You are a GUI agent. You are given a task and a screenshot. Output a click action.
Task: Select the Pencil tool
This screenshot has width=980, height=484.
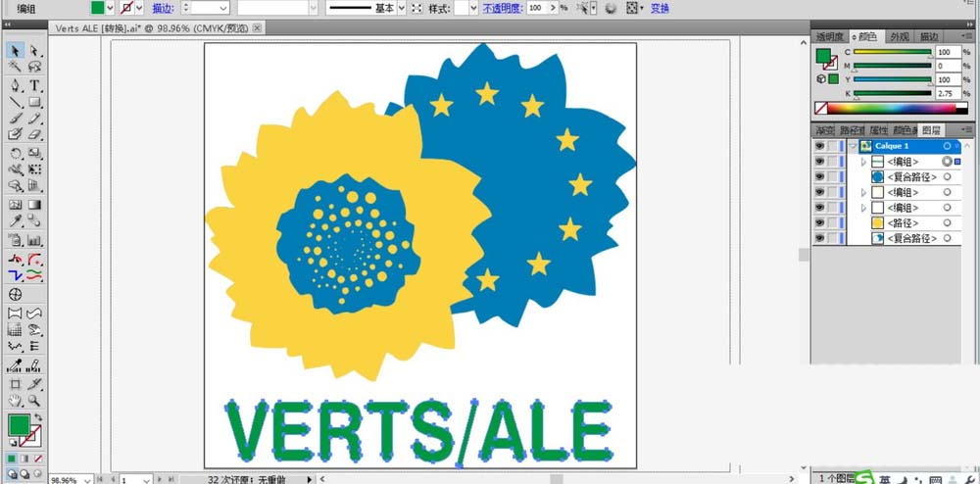[x=34, y=118]
